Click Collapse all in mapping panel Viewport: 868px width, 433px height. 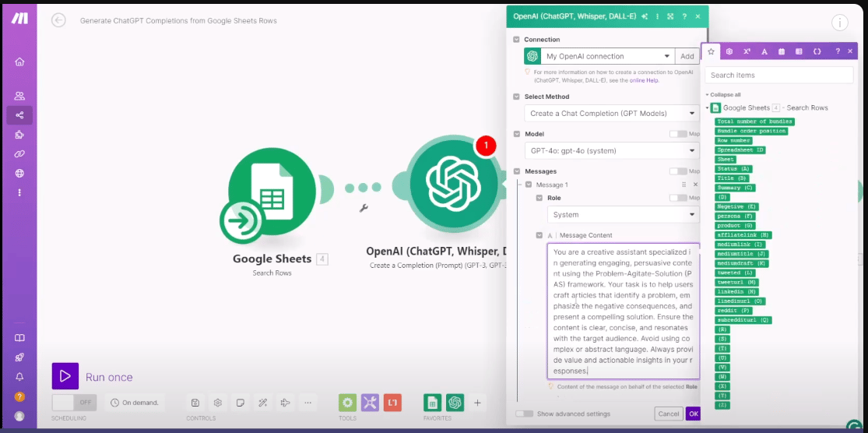click(x=726, y=95)
